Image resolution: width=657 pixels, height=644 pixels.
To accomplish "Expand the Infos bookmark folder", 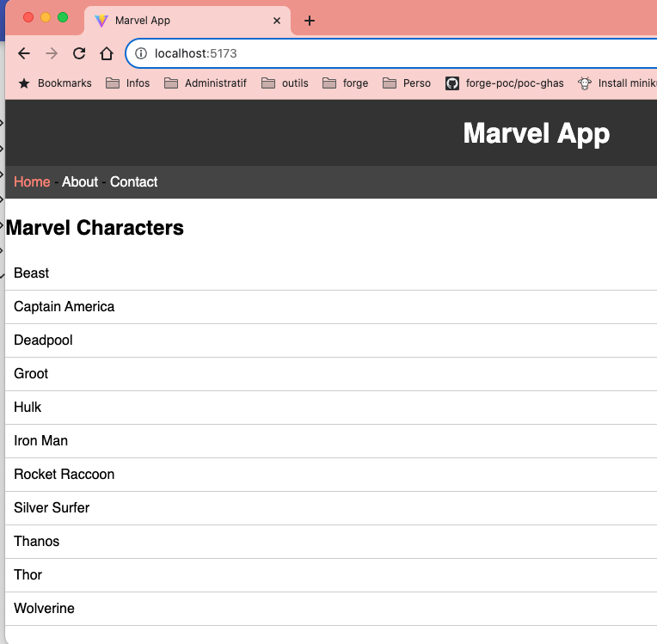I will coord(127,83).
